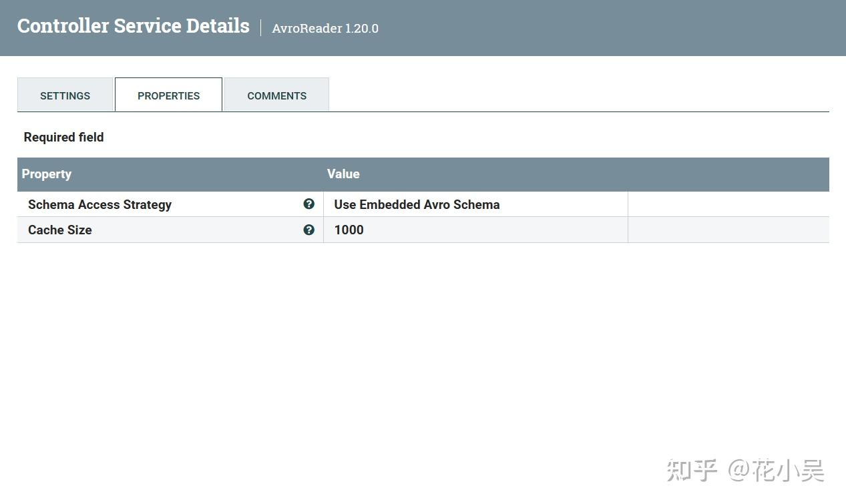Viewport: 846px width, 504px height.
Task: Click the Value column header
Action: tap(343, 174)
